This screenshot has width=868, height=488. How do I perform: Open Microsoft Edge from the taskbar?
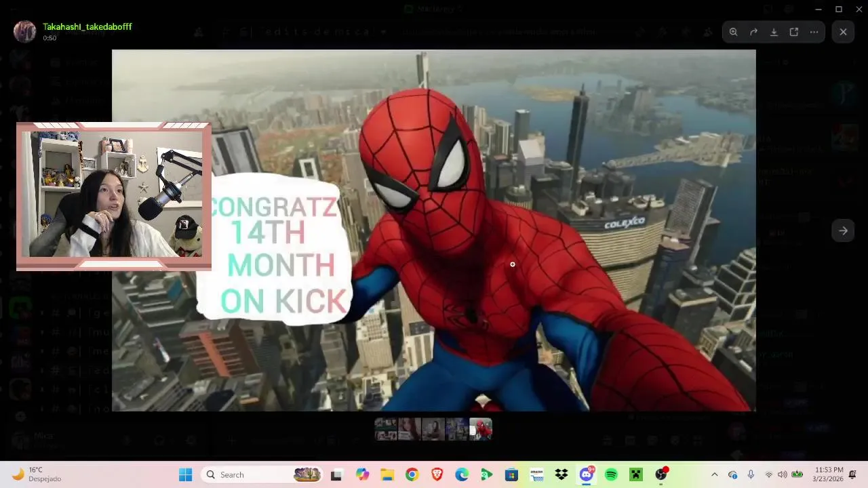click(x=462, y=474)
